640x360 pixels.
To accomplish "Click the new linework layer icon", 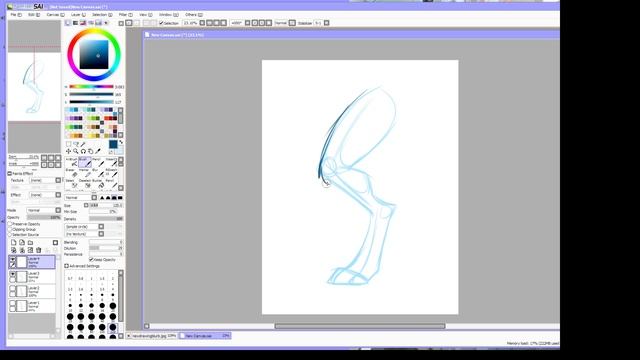I will pyautogui.click(x=22, y=242).
